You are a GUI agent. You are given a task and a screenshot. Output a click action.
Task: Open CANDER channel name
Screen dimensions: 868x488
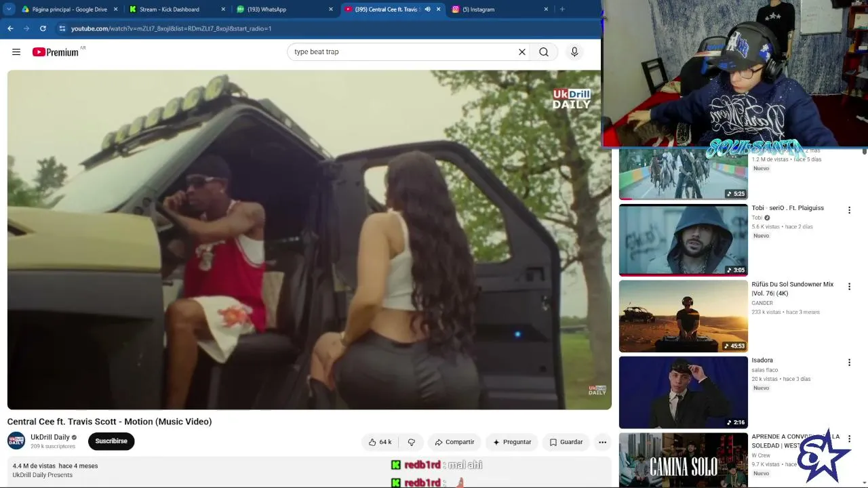point(762,303)
